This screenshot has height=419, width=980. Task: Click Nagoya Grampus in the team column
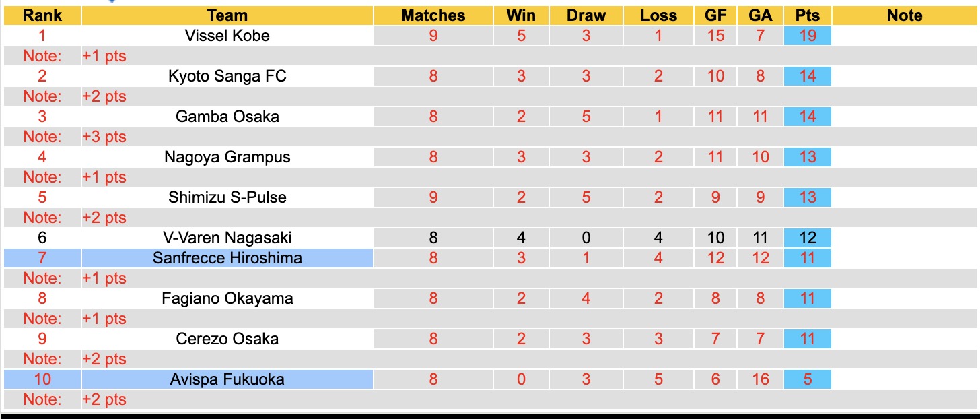228,157
